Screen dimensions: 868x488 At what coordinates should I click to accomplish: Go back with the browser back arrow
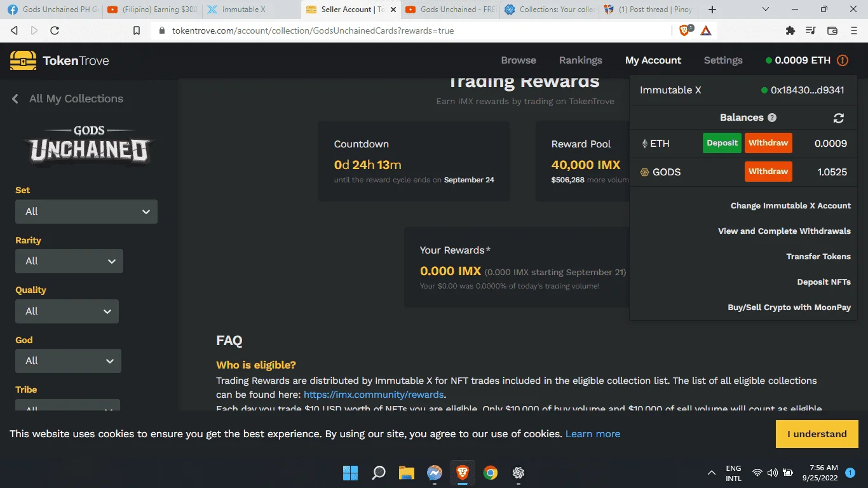[x=15, y=30]
